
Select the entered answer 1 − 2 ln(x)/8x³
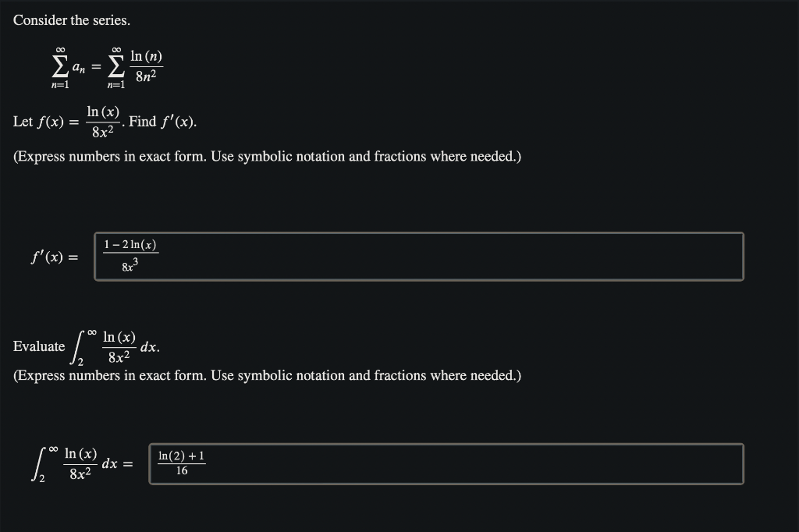click(130, 254)
